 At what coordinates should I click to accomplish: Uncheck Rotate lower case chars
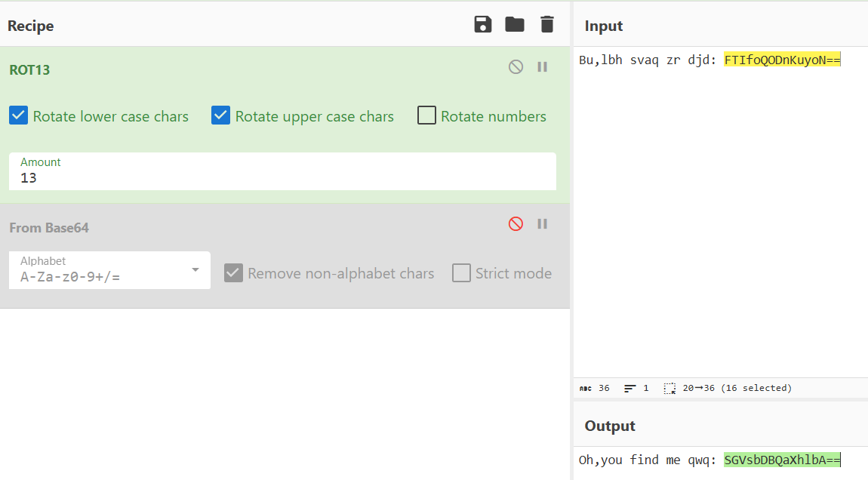click(19, 116)
